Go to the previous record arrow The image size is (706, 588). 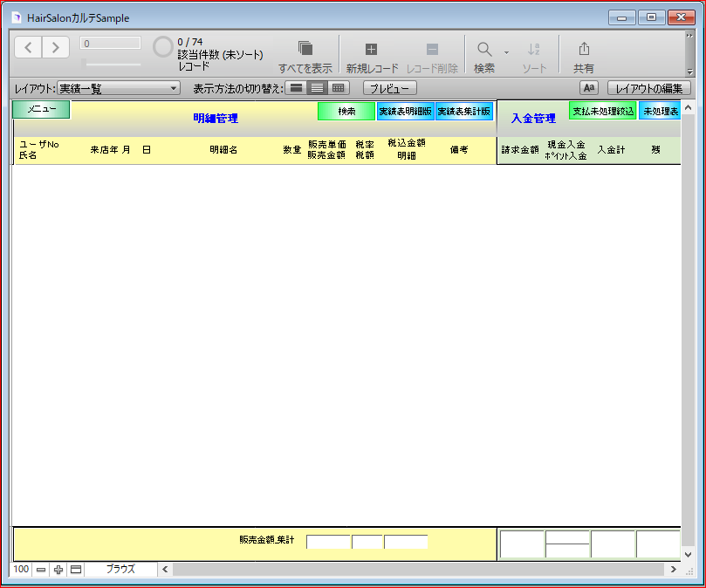click(x=29, y=47)
